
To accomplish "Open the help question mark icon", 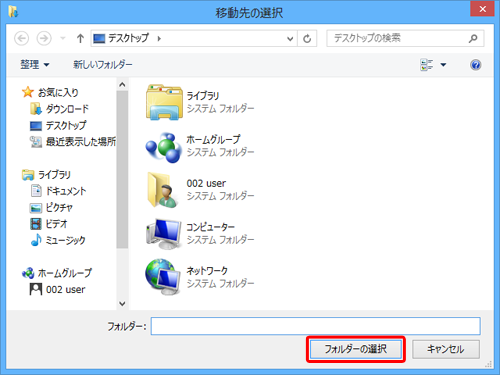I will pyautogui.click(x=476, y=65).
